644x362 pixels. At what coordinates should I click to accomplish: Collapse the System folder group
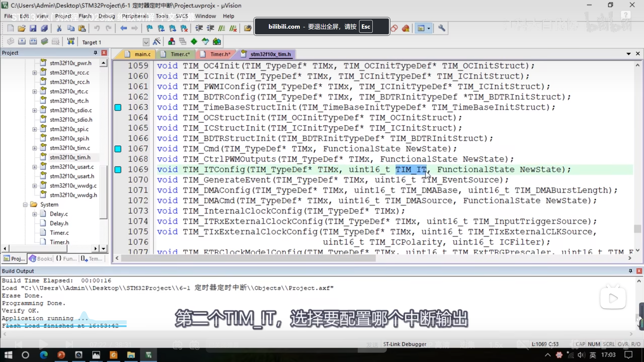point(25,205)
